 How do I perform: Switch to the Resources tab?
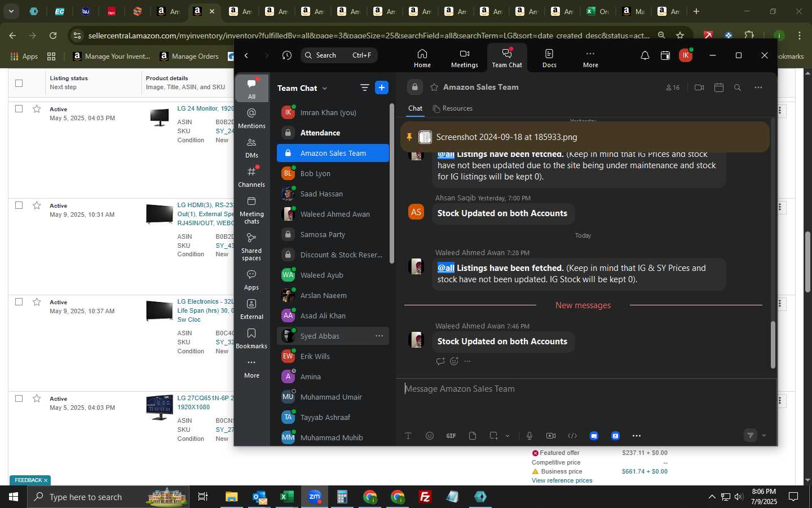click(x=452, y=108)
